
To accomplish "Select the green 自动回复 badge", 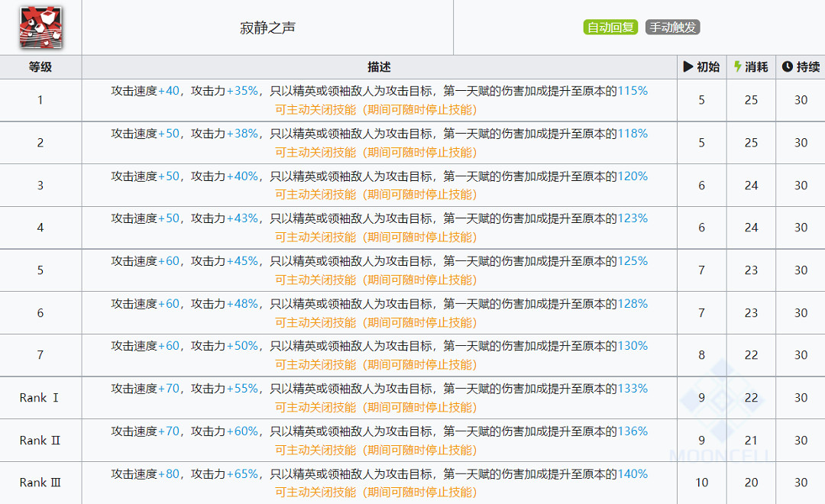I will click(610, 25).
